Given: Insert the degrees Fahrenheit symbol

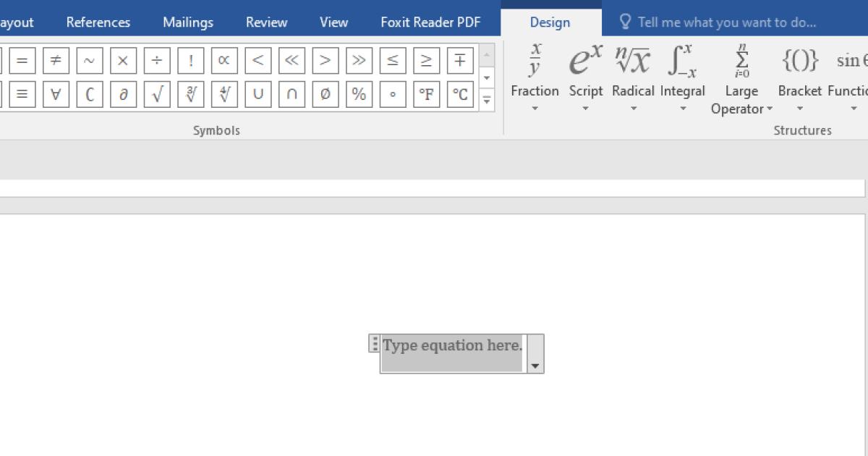Looking at the screenshot, I should tap(426, 94).
